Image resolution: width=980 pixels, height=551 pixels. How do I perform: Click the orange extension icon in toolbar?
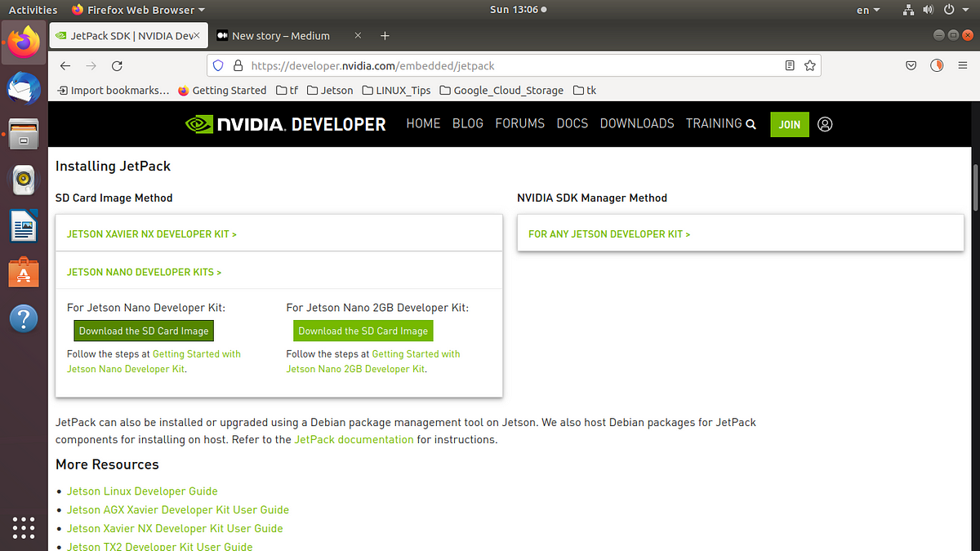(x=938, y=65)
